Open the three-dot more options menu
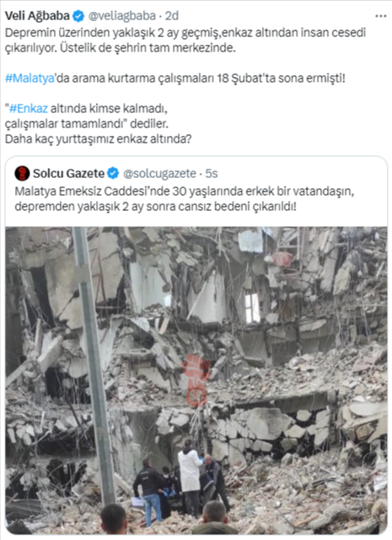Screen dimensions: 392x540 pyautogui.click(x=381, y=16)
